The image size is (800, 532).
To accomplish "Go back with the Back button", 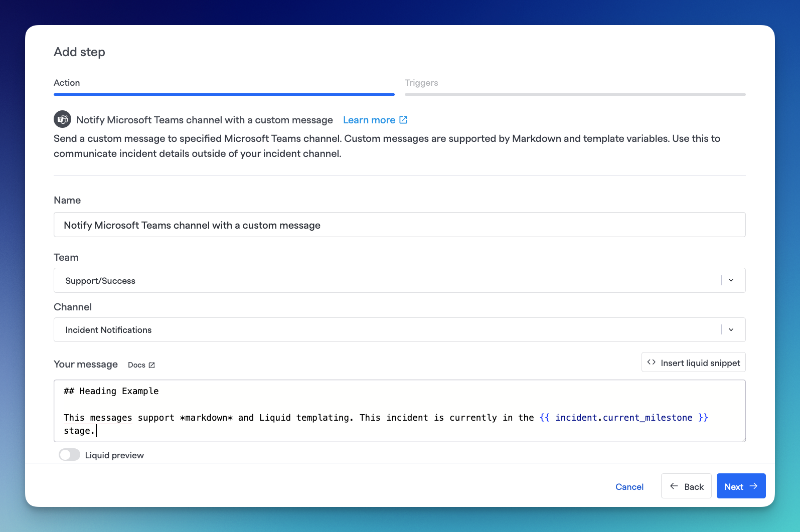I will coord(686,486).
